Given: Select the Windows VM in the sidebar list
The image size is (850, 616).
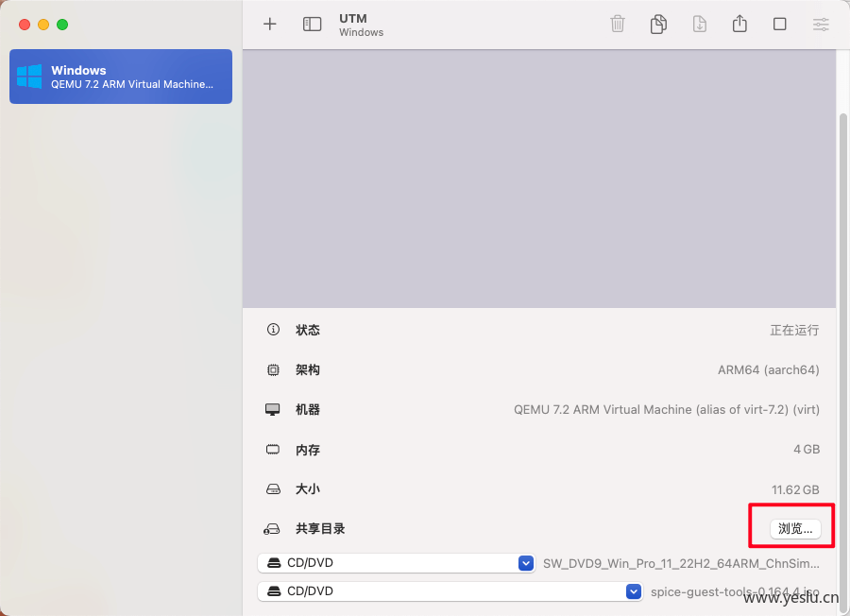Looking at the screenshot, I should (121, 77).
